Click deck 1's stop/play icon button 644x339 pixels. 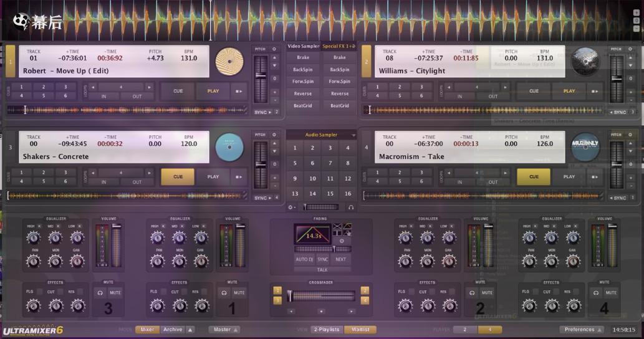(x=239, y=91)
